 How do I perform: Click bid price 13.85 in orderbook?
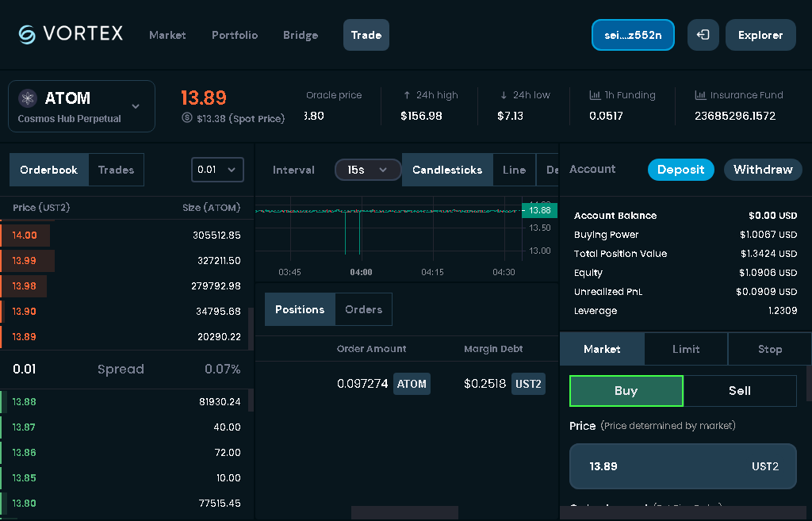25,478
